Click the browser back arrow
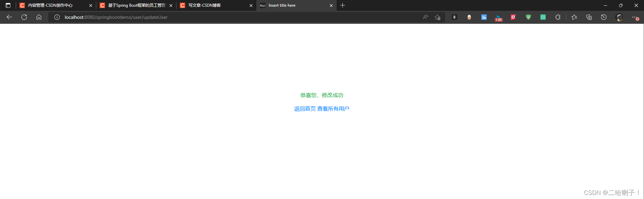Image resolution: width=644 pixels, height=199 pixels. click(x=9, y=17)
